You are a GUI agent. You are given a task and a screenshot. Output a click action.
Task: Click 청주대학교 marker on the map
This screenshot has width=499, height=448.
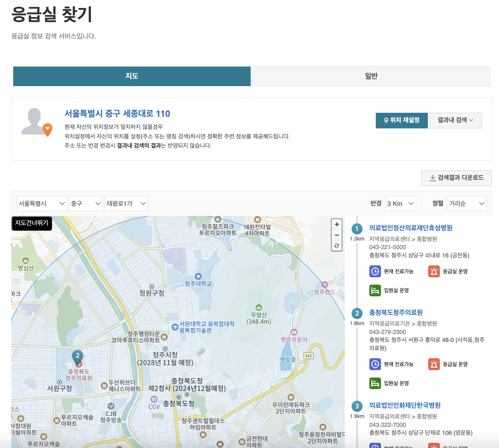pyautogui.click(x=198, y=276)
